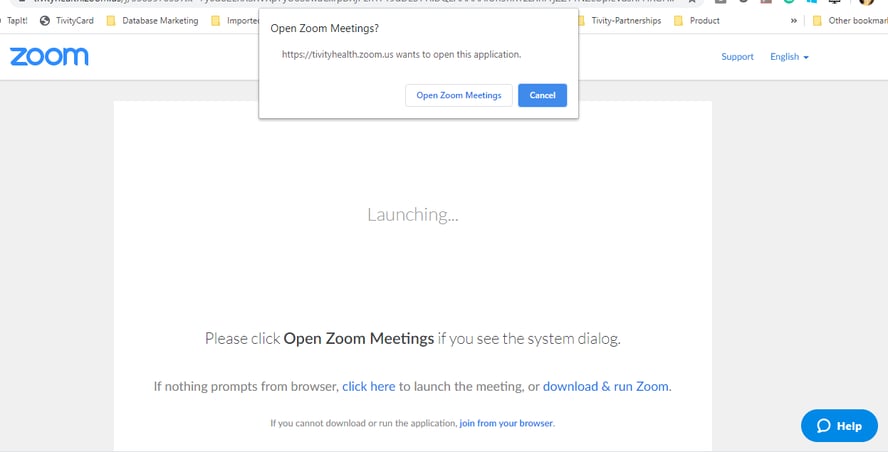The image size is (888, 452).
Task: Click the 'wants to open this application' message
Action: point(402,55)
